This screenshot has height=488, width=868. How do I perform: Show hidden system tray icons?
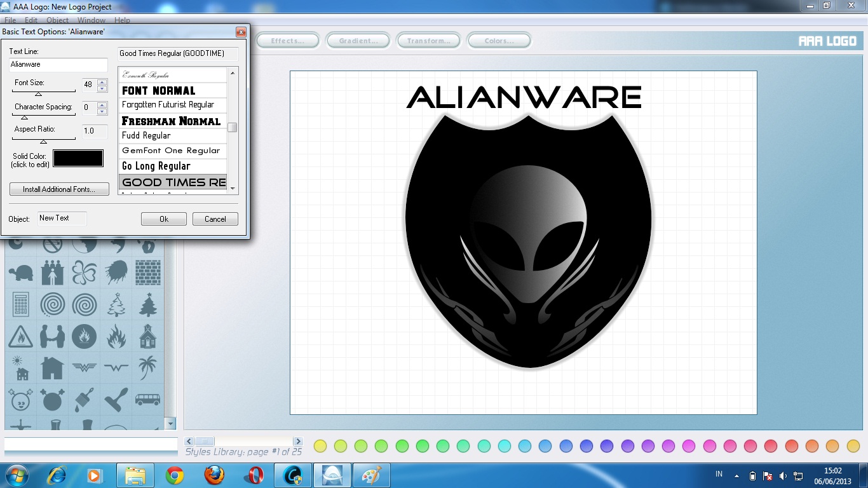[x=736, y=475]
